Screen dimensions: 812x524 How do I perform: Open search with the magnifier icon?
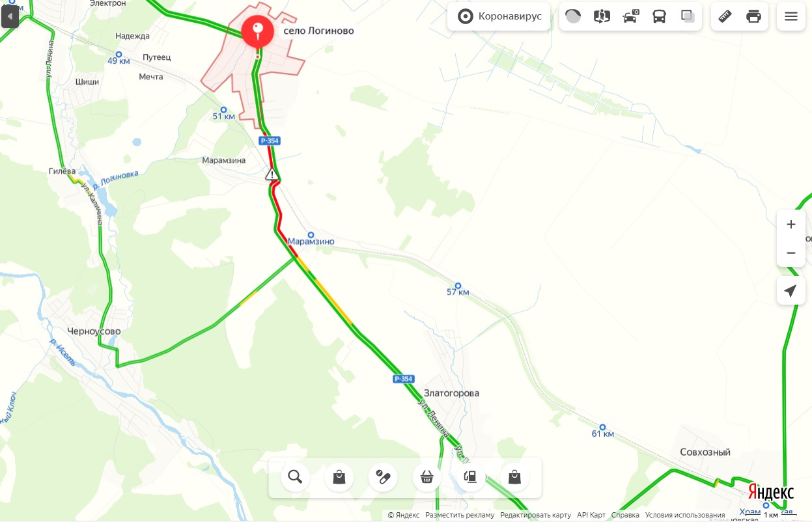[x=295, y=477]
